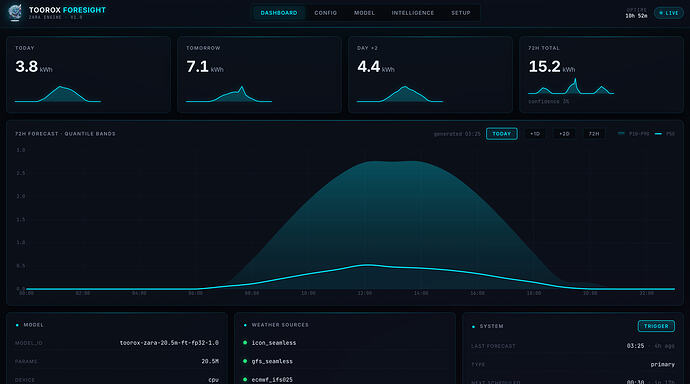Click the green dot beside ecmwf_ifs025
The image size is (690, 384).
pyautogui.click(x=245, y=379)
